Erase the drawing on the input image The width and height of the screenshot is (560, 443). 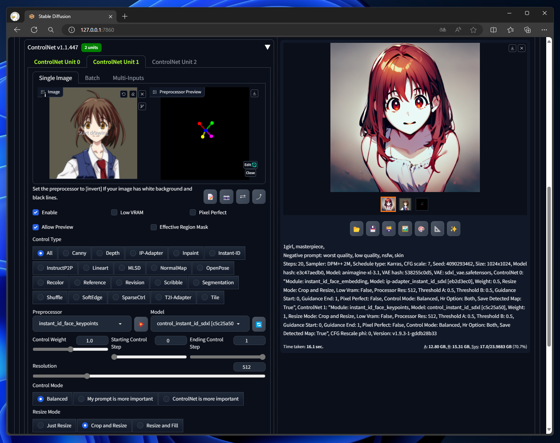click(133, 94)
